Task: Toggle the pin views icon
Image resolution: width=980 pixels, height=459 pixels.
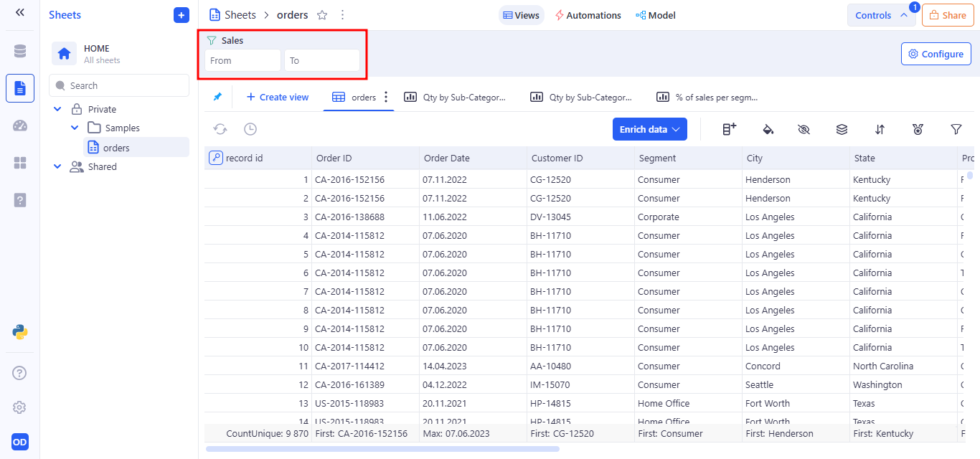Action: coord(217,97)
